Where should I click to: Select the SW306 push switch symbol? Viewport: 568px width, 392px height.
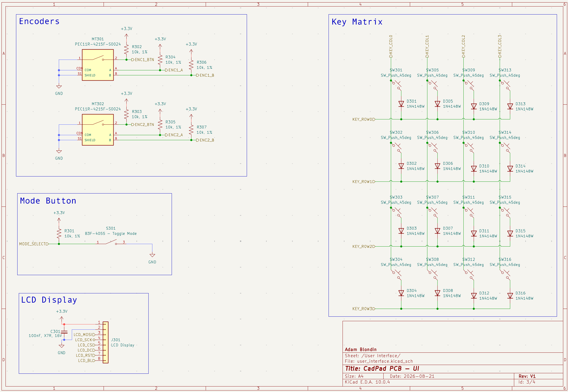coord(432,148)
